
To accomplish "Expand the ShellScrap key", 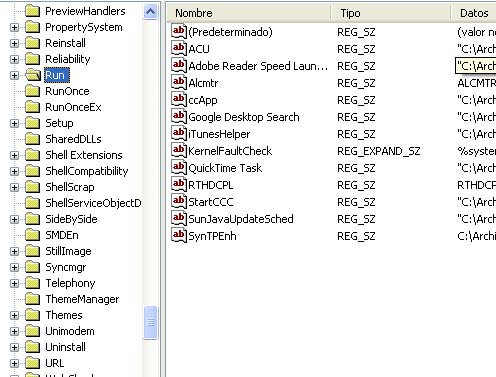I will coord(14,187).
